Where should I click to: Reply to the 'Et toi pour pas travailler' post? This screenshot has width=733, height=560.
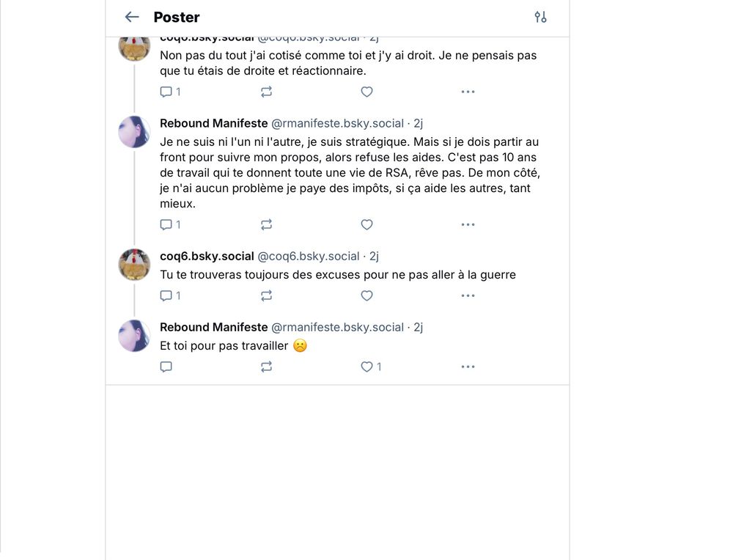[x=166, y=366]
